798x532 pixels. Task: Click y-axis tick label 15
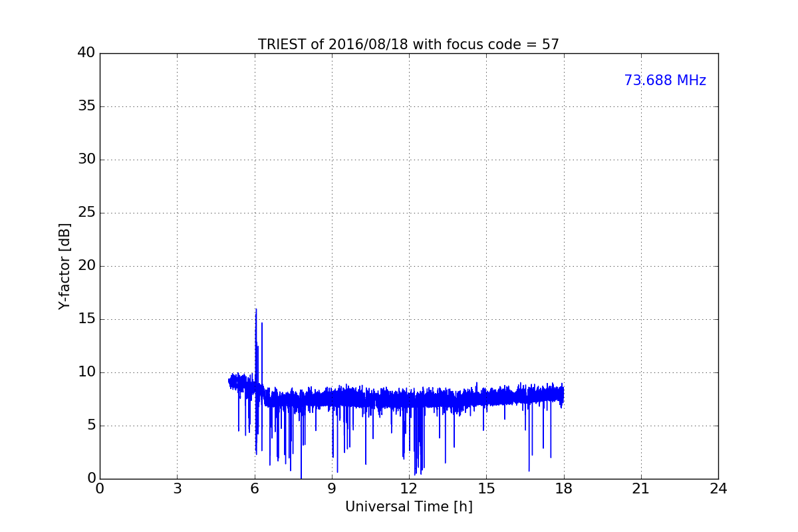pyautogui.click(x=86, y=319)
